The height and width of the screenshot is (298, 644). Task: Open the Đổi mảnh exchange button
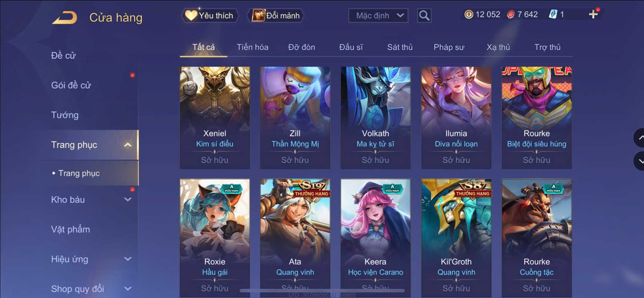[276, 15]
